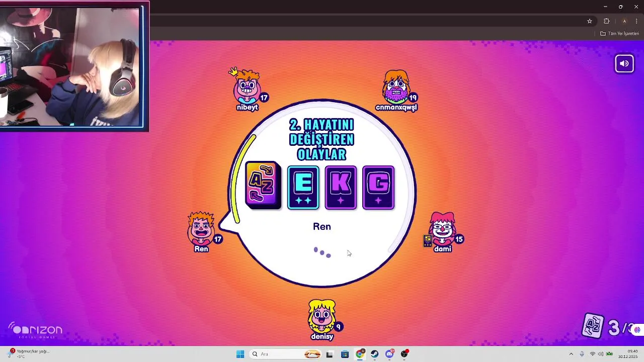Screen dimensions: 644x362
Task: Click the A-Z round counter card icon
Action: [x=593, y=326]
